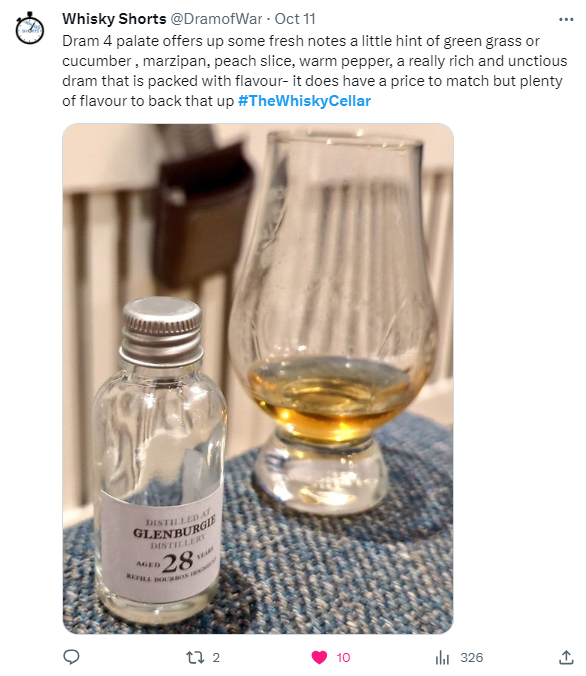The width and height of the screenshot is (586, 676).
Task: Click the share upload arrow icon
Action: [x=566, y=657]
